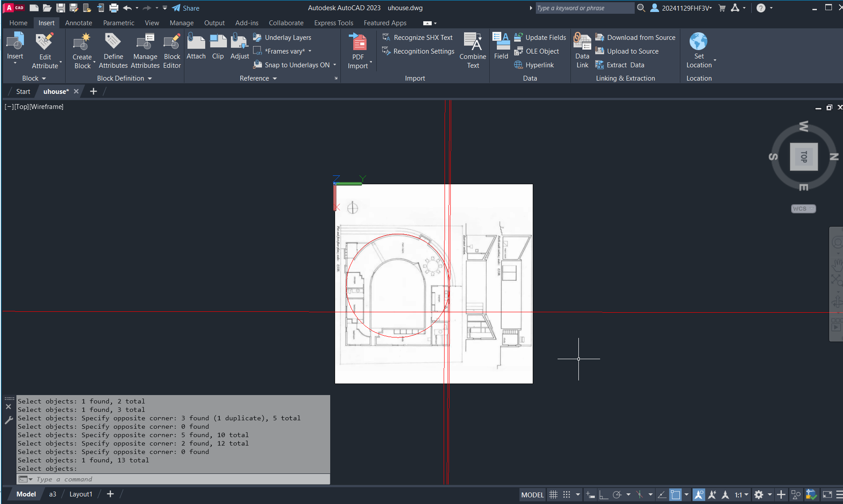Click the Set Location globe icon

pyautogui.click(x=699, y=42)
